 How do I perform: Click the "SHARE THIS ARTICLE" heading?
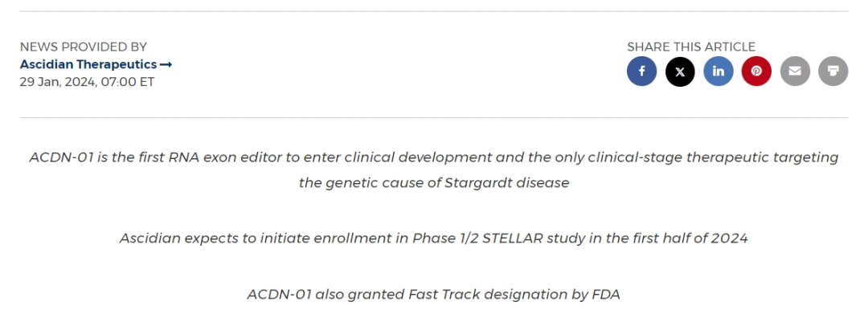pyautogui.click(x=691, y=47)
